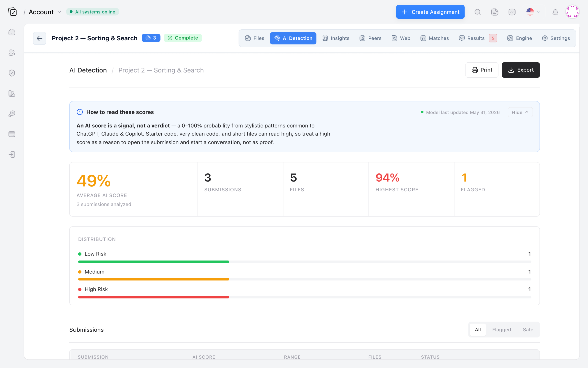This screenshot has width=588, height=368.
Task: Click the document icon in top bar
Action: [495, 12]
